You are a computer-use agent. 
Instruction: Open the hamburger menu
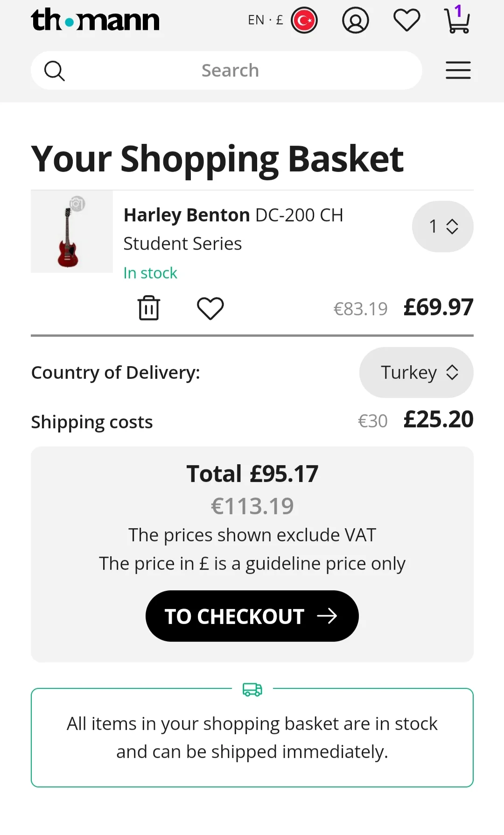pyautogui.click(x=458, y=71)
